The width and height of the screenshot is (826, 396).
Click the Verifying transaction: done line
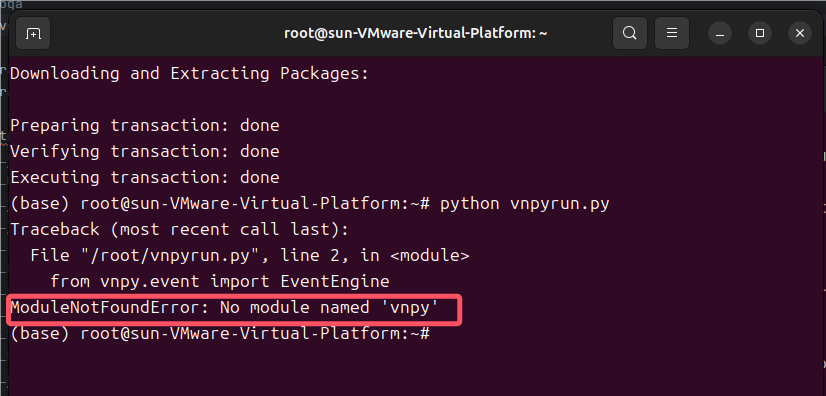click(145, 152)
